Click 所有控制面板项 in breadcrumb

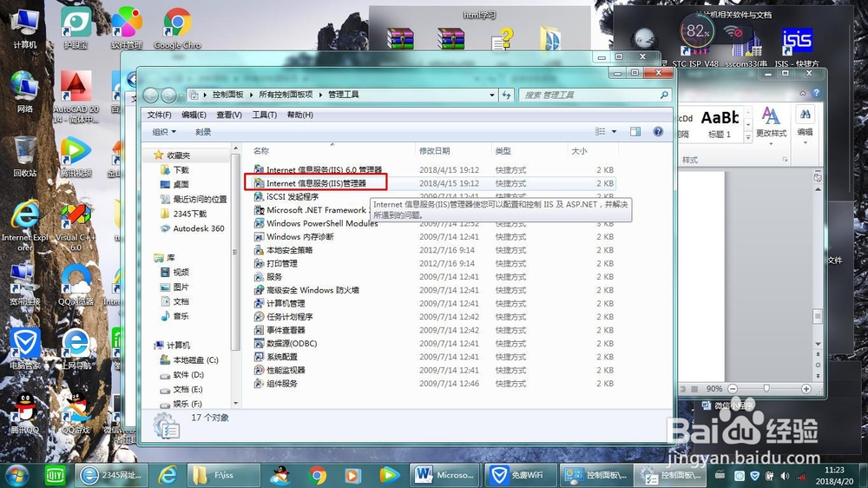[x=286, y=95]
